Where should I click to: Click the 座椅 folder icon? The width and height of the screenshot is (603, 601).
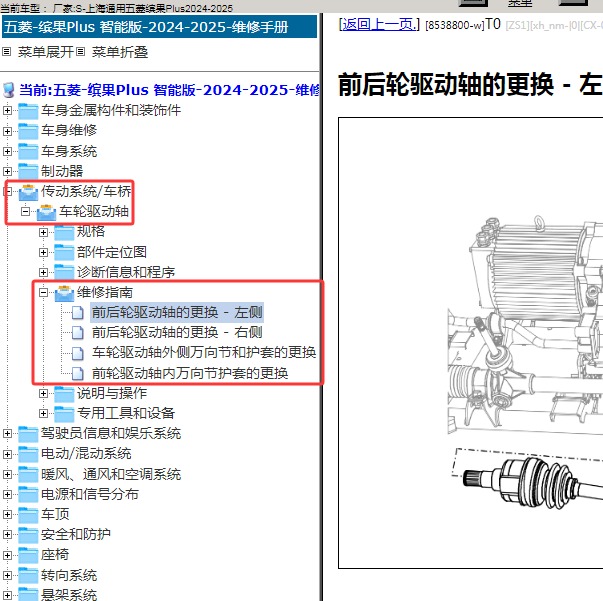coord(28,555)
